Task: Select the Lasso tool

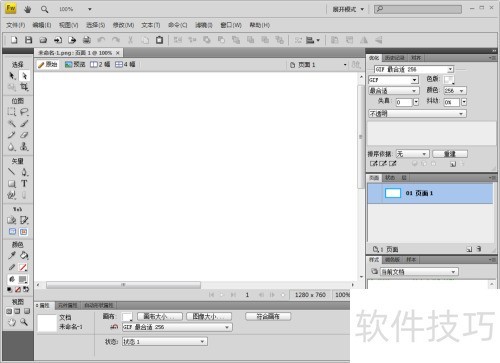Action: 24,112
